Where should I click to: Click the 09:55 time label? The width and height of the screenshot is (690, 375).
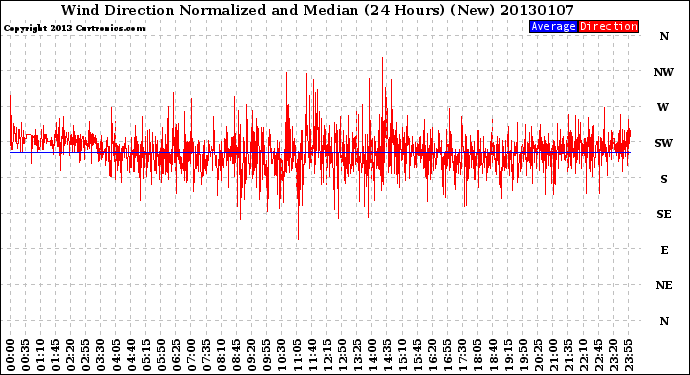click(267, 355)
